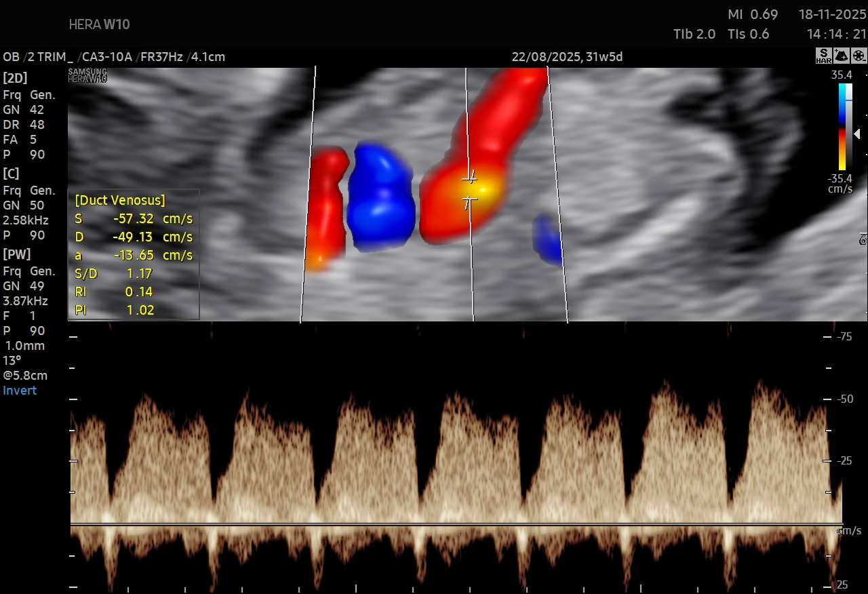This screenshot has height=594, width=868.
Task: Click the TIs 0.6 thermal index
Action: coord(748,34)
